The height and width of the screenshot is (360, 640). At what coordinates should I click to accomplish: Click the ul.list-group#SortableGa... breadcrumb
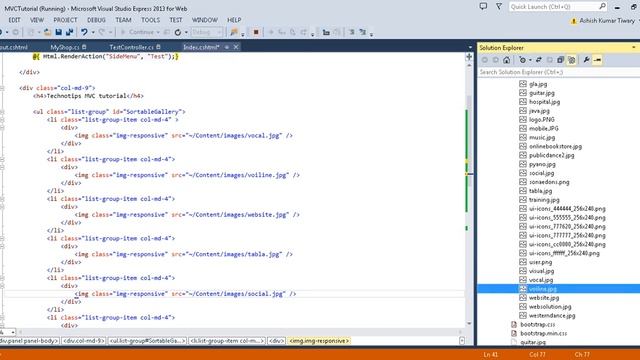coord(147,341)
